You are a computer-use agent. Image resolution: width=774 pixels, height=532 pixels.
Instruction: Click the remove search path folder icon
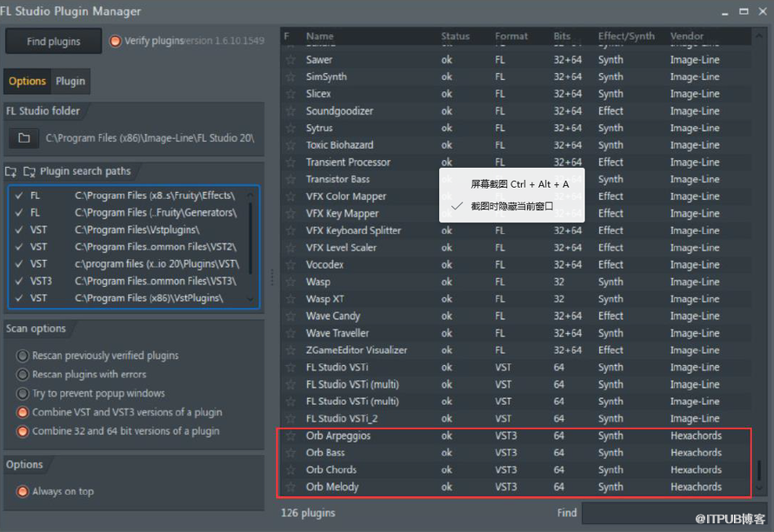[29, 172]
